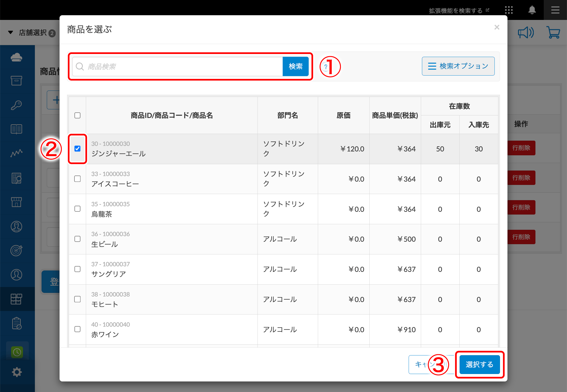Click the first 行削除 button behind the dialog

pyautogui.click(x=521, y=148)
